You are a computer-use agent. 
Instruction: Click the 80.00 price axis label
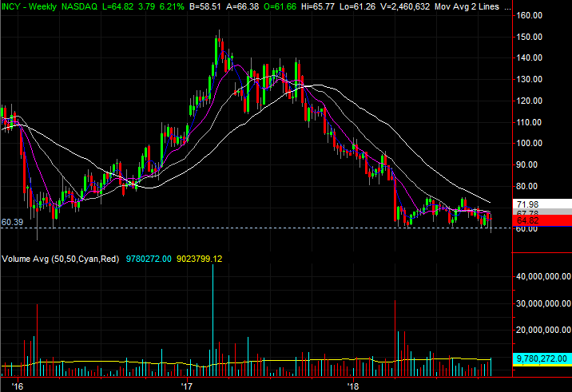(527, 186)
